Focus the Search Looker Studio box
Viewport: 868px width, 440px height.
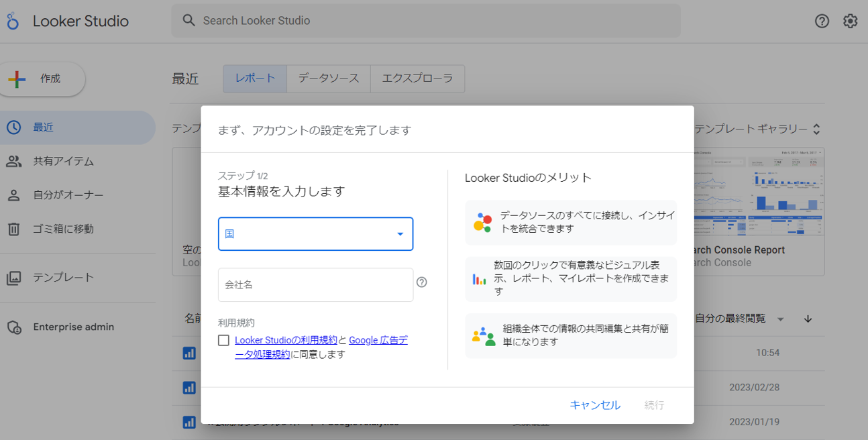tap(426, 21)
